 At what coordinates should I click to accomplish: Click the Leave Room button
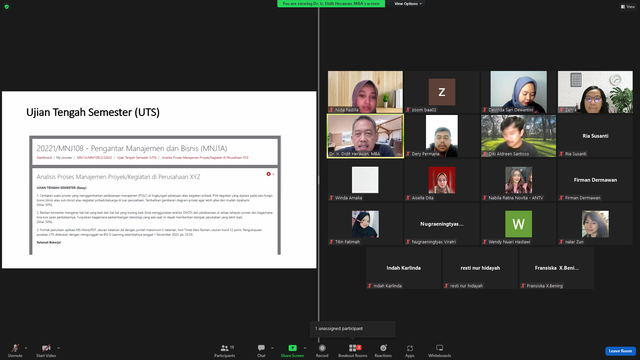coord(620,351)
